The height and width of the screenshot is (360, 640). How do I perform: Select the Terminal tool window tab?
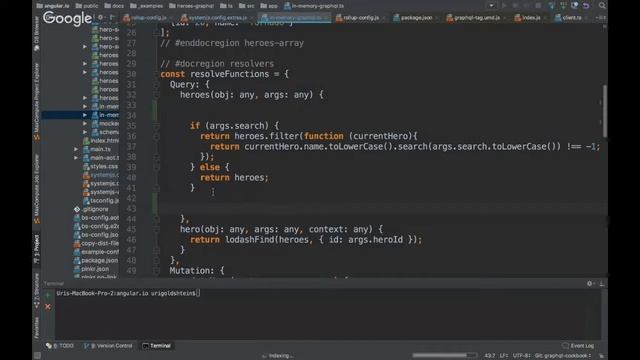157,346
